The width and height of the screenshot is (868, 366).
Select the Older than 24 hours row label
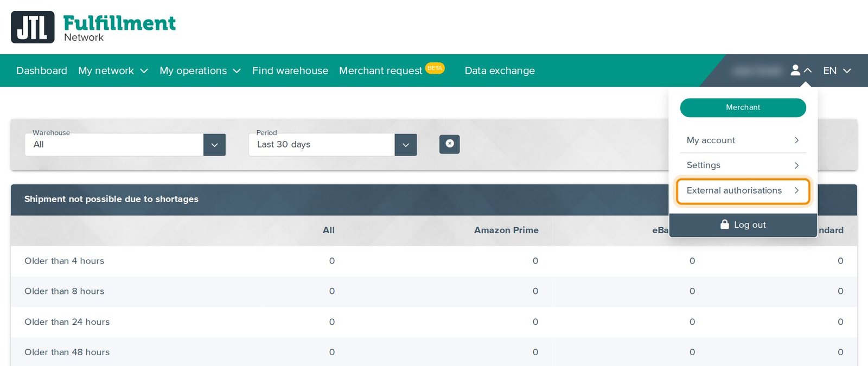coord(67,322)
